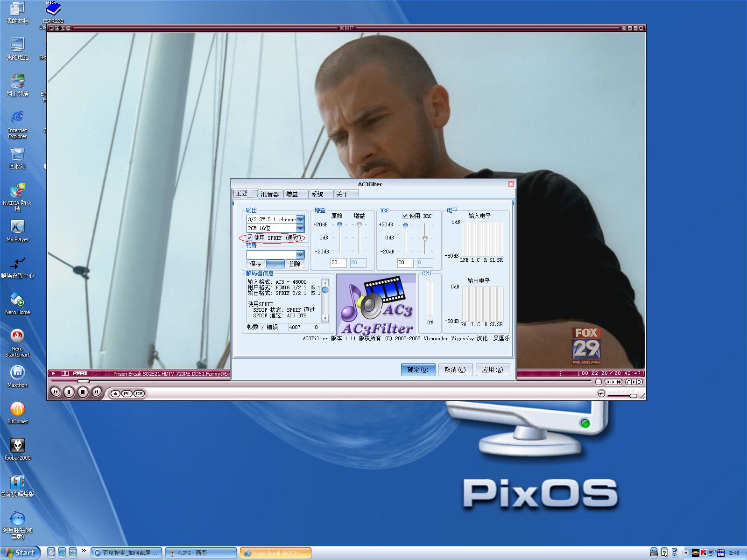Stop playback in KMPlayer
The image size is (747, 560).
click(83, 392)
